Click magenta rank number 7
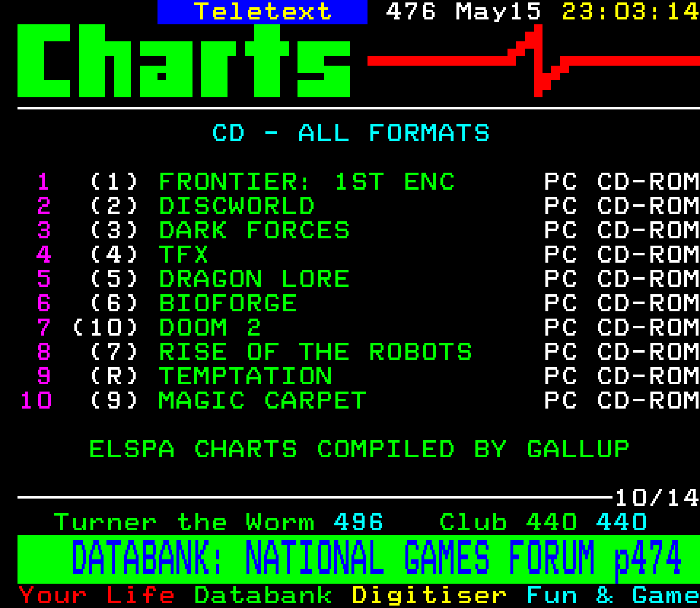 tap(44, 328)
